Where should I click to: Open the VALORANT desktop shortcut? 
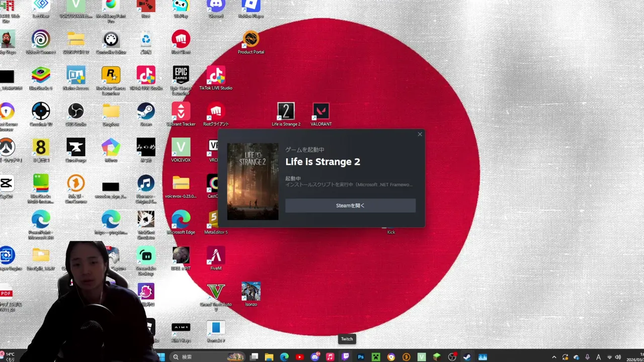coord(321,115)
